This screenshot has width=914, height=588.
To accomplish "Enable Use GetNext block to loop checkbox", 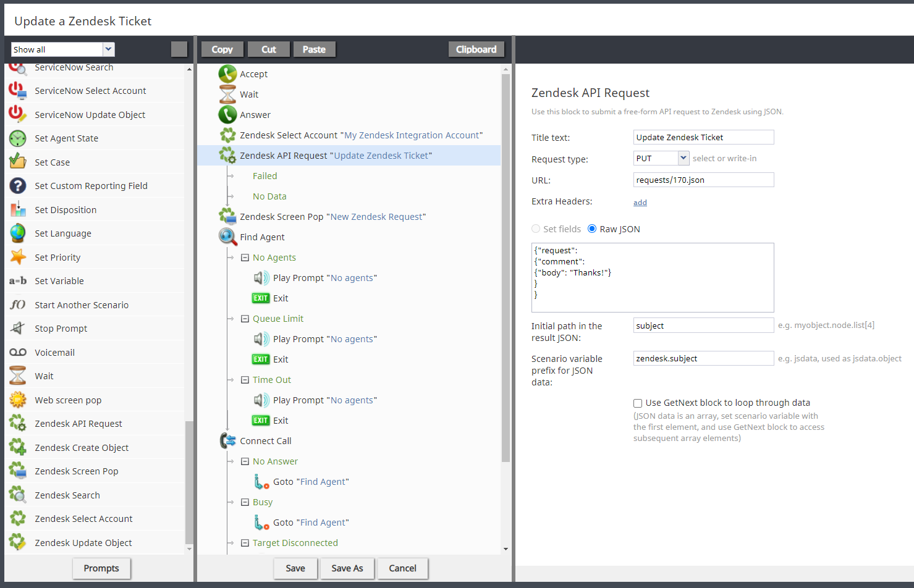I will pos(638,403).
